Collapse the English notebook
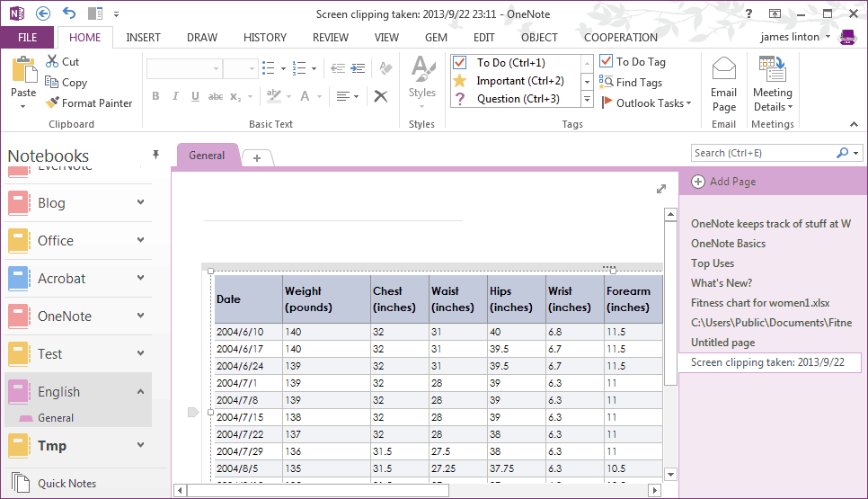 [140, 391]
